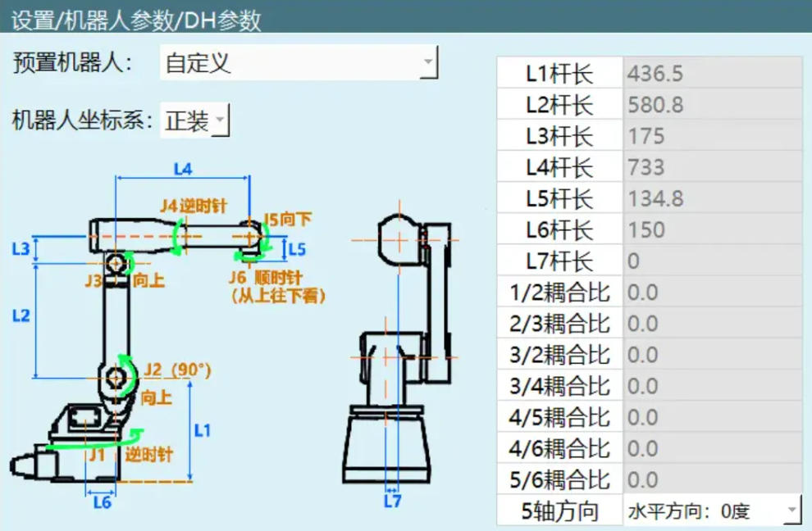This screenshot has height=531, width=812.
Task: Focus the 3/2耦合比 input box
Action: (x=711, y=354)
